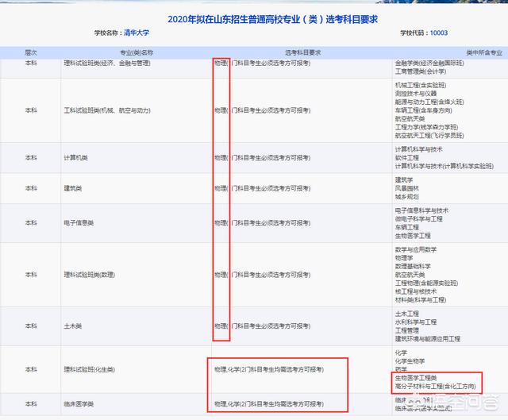Click the school name 清华大学
The width and height of the screenshot is (508, 420).
[x=137, y=33]
